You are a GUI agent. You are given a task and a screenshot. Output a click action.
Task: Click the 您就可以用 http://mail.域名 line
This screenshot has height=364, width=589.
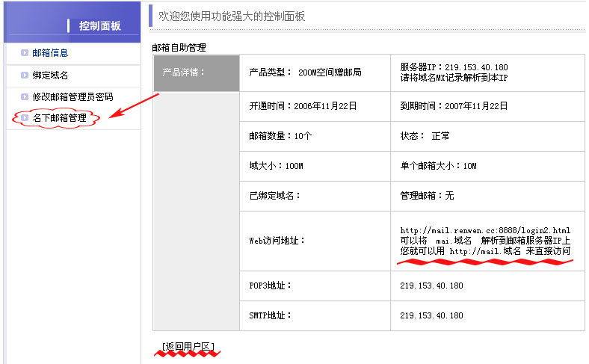[x=485, y=251]
